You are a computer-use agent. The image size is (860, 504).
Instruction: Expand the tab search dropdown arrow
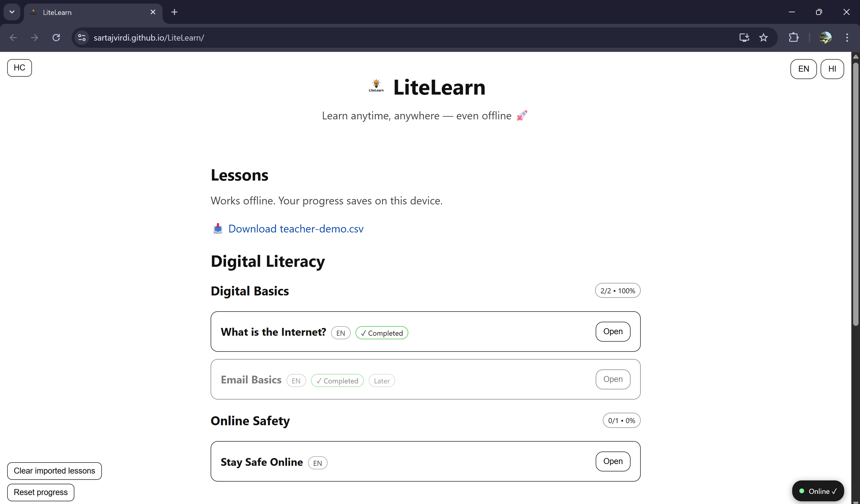coord(12,12)
